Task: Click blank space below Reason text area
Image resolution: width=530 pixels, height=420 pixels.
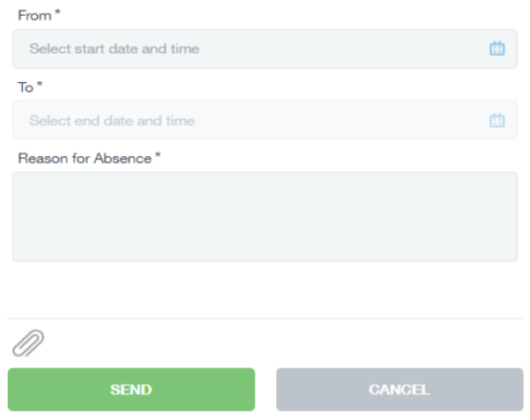Action: click(x=265, y=289)
